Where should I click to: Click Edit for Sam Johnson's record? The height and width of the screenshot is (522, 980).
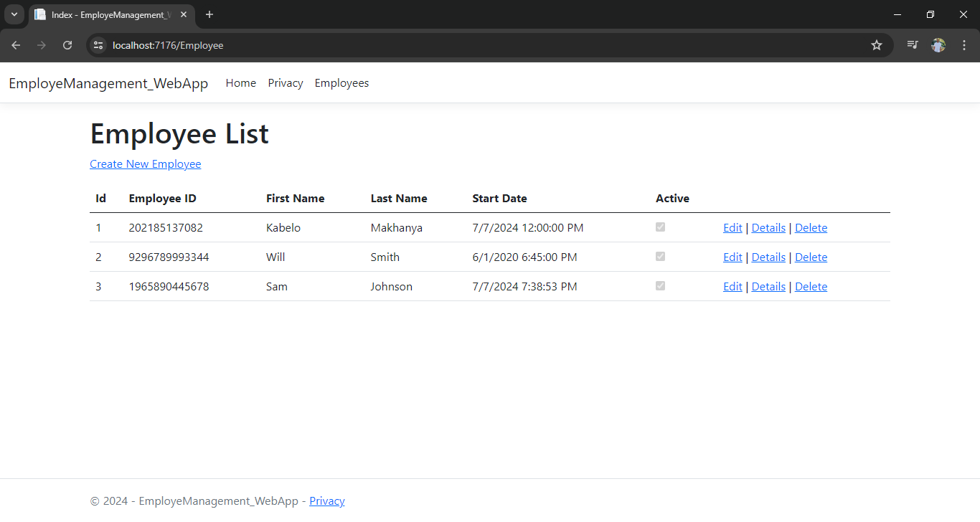click(x=732, y=286)
